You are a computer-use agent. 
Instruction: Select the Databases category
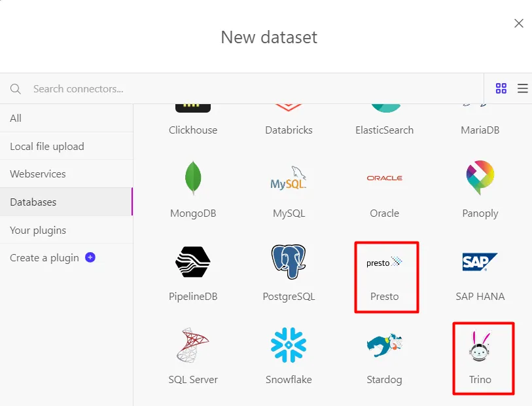(67, 202)
